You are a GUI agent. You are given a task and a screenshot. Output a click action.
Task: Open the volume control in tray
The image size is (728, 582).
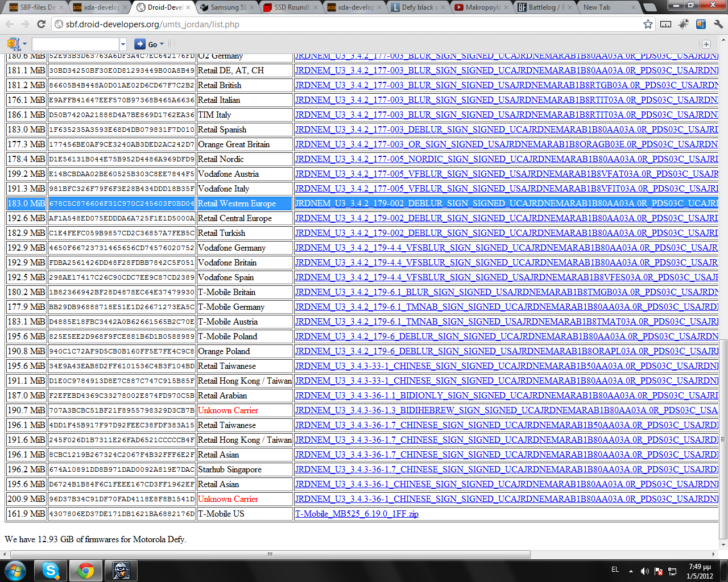pos(644,571)
